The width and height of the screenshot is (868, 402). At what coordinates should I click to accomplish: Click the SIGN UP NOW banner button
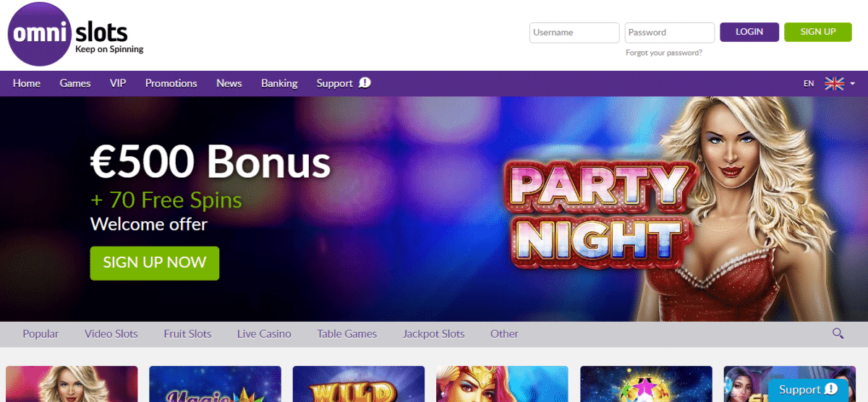tap(155, 262)
